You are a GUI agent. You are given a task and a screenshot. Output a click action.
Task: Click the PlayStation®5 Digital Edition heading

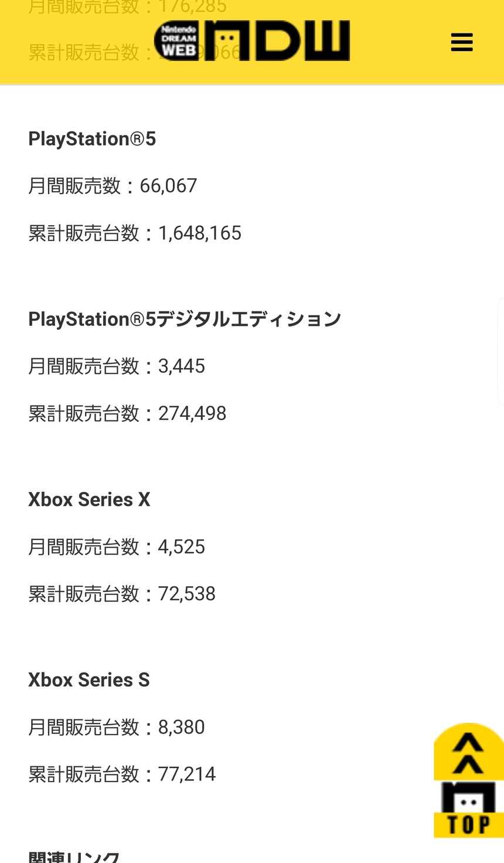point(185,319)
